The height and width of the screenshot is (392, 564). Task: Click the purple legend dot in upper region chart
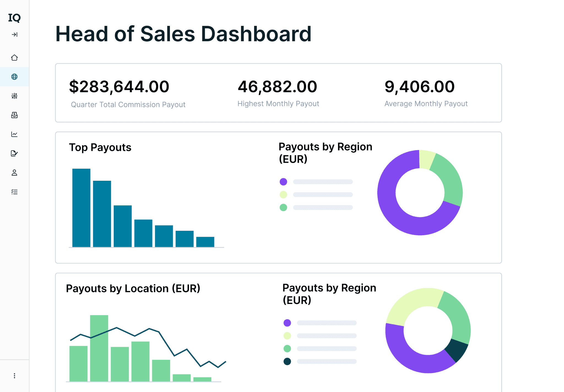283,182
